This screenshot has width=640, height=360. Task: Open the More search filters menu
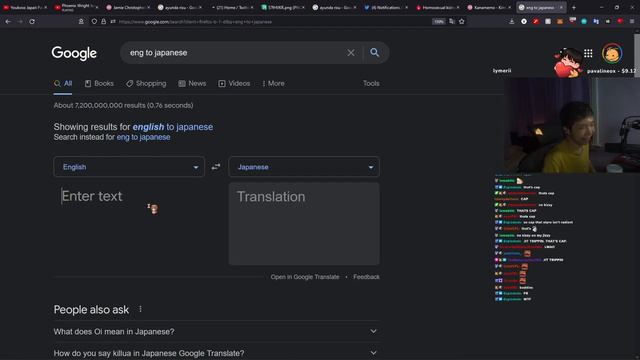(273, 83)
